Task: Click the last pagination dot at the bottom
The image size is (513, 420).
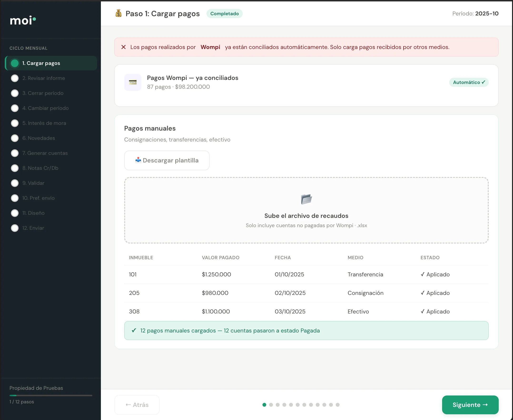Action: (x=337, y=405)
